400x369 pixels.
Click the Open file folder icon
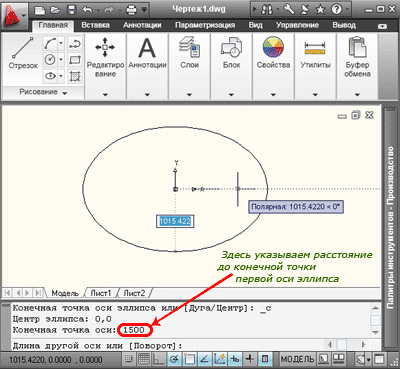click(56, 10)
